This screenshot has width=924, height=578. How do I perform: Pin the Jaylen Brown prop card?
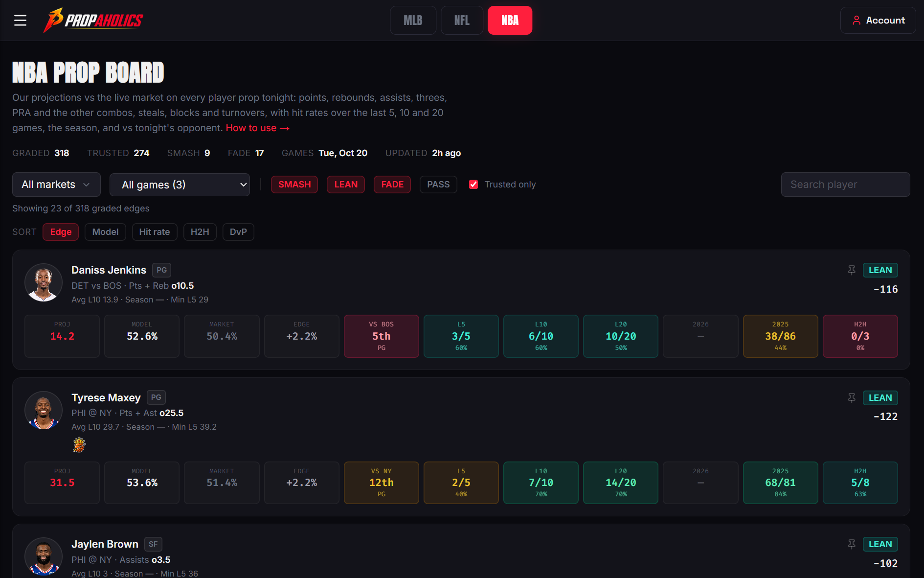tap(852, 544)
